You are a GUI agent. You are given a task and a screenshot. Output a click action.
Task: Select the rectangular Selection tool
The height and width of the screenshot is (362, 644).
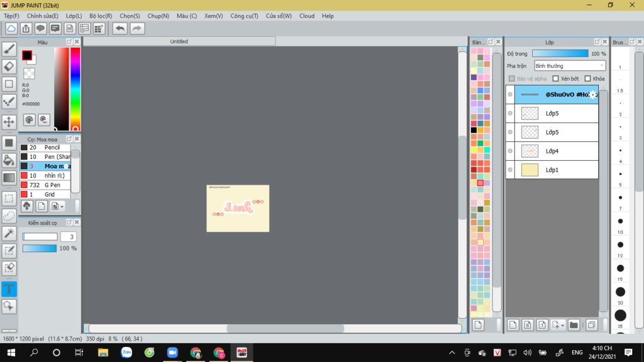tap(9, 198)
